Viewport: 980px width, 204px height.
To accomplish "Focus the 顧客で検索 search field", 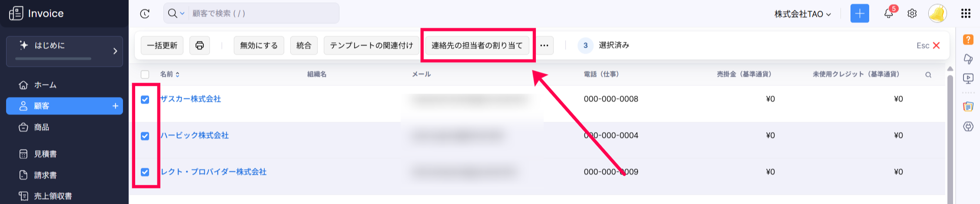I will (x=263, y=13).
